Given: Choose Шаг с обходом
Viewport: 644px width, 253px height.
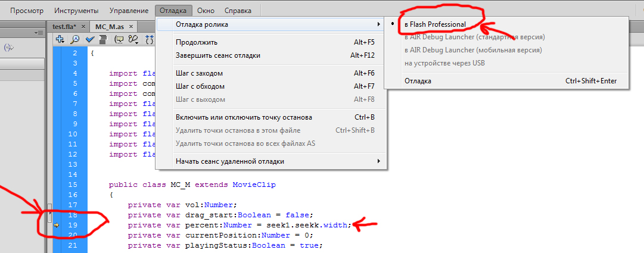Looking at the screenshot, I should 270,87.
